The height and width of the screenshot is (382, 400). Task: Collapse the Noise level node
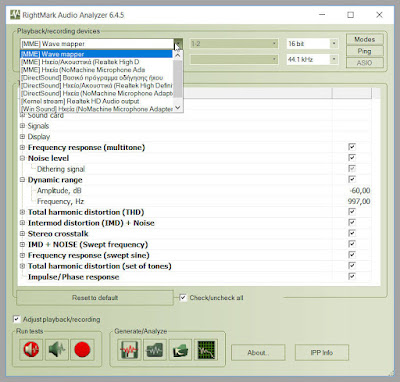(x=22, y=158)
